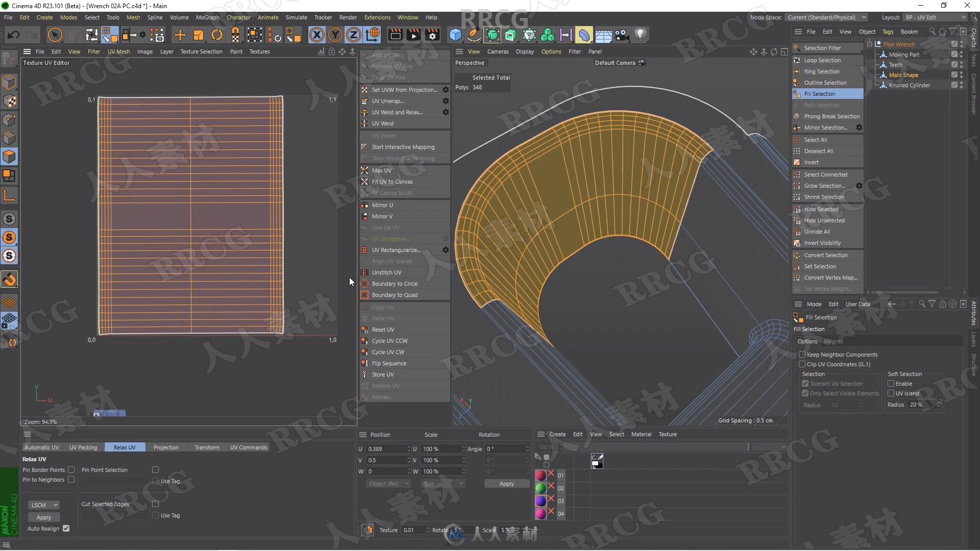Screen dimensions: 980x551
Task: Click the Relax UV tab
Action: click(125, 447)
